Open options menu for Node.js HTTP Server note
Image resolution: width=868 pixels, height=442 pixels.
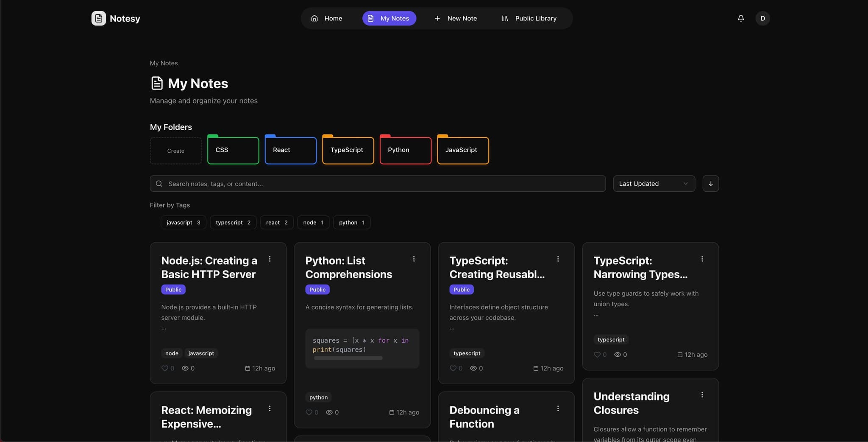click(270, 259)
